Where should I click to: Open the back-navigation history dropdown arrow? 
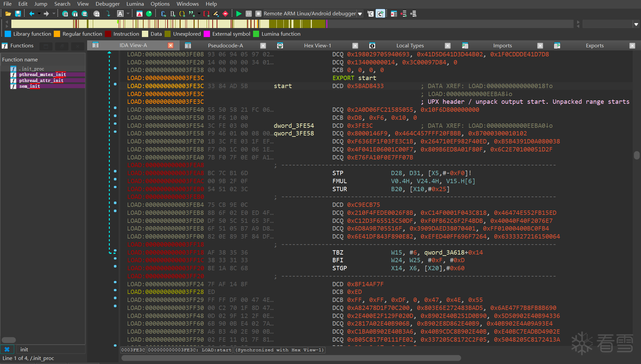(x=39, y=14)
